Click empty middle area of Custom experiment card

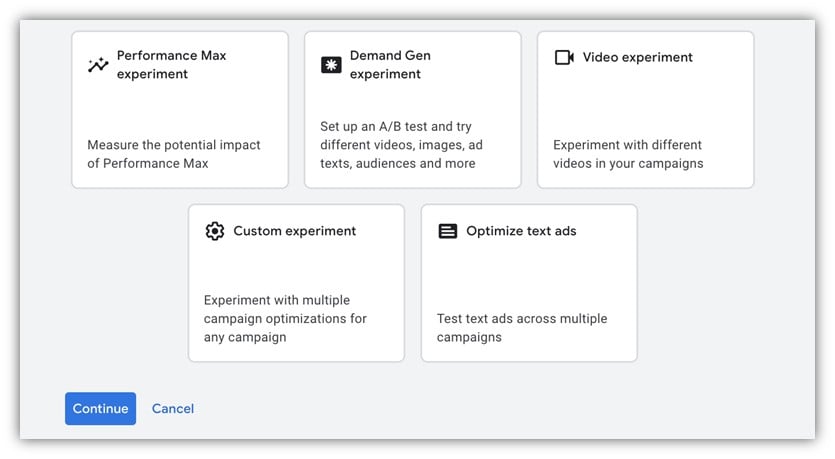[x=296, y=265]
